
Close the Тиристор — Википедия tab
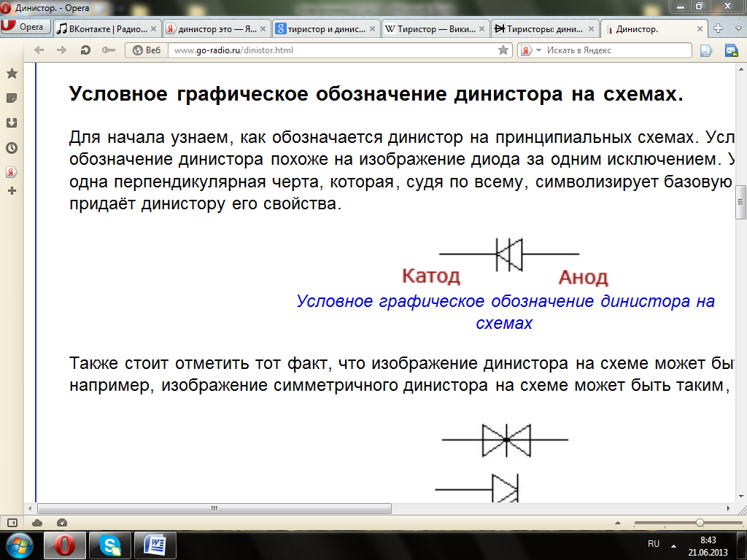(481, 29)
